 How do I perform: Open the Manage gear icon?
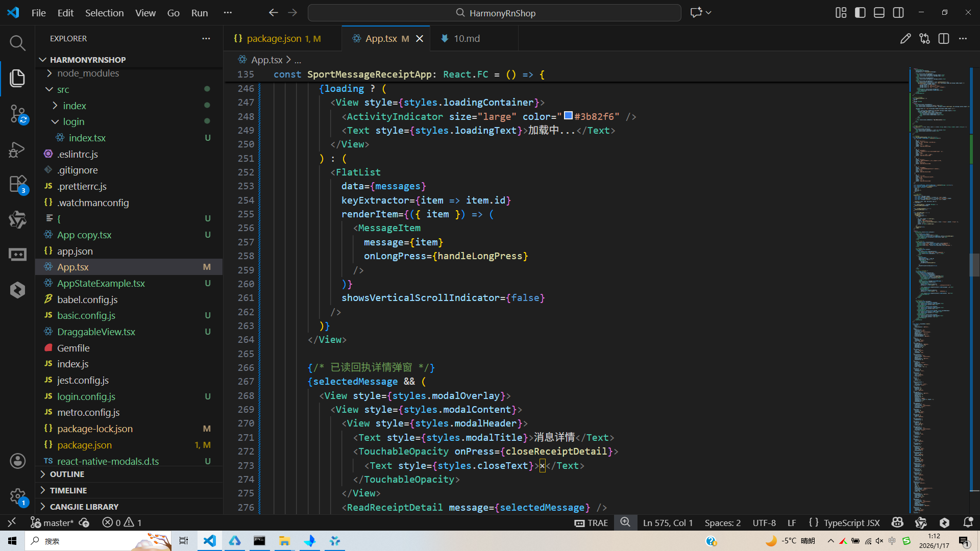pyautogui.click(x=17, y=496)
